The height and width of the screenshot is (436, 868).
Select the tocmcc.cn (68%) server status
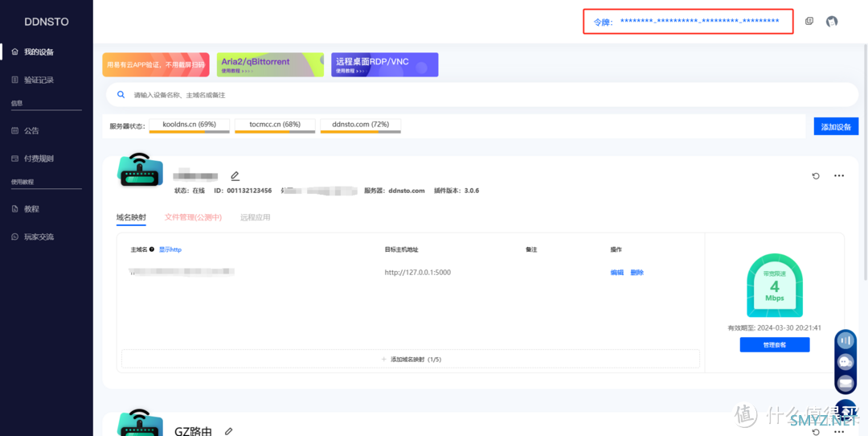point(275,125)
